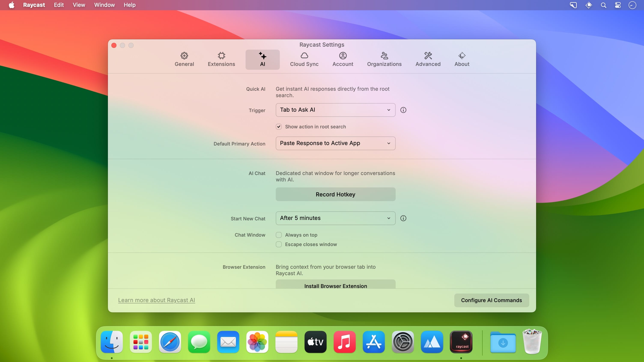Viewport: 644px width, 362px height.
Task: Switch to the Extensions tab
Action: [x=221, y=59]
